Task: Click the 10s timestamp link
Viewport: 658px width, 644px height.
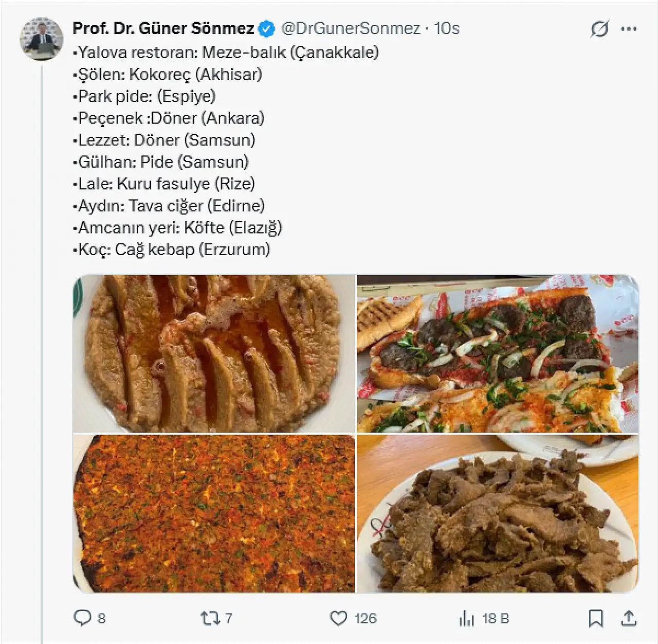Action: click(446, 28)
